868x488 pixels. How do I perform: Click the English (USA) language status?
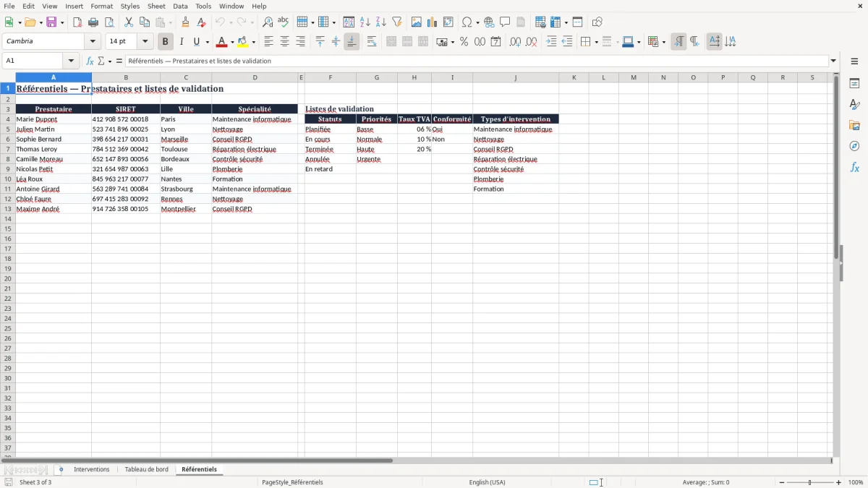(487, 482)
